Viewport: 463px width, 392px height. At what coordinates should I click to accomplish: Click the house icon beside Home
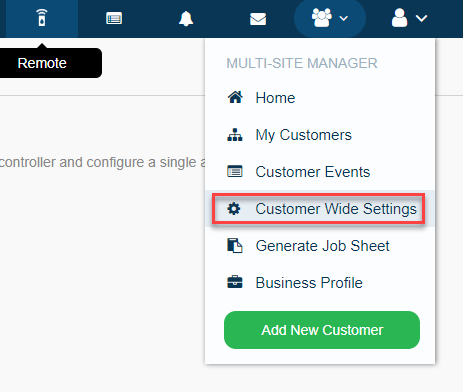click(x=235, y=97)
